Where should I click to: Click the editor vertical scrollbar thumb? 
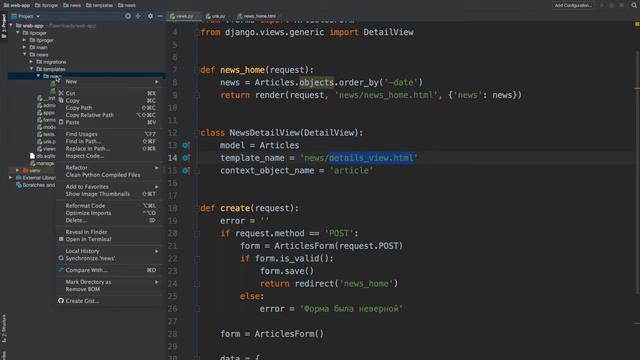637,171
